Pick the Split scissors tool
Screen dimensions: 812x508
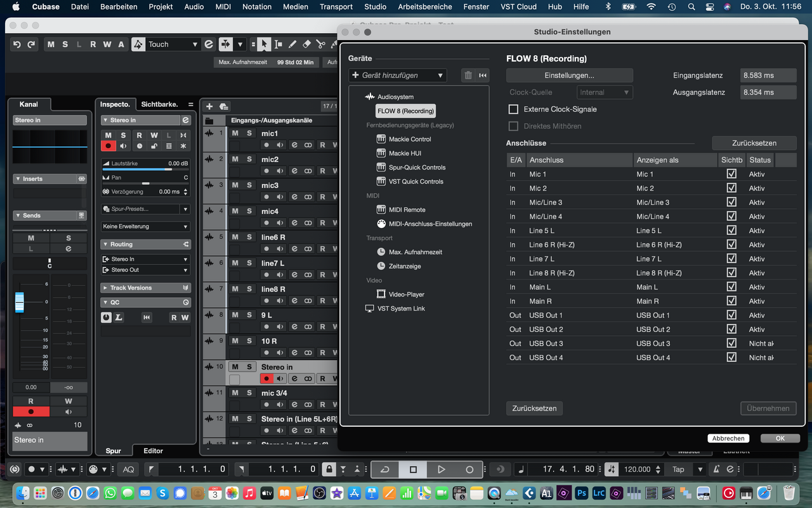pyautogui.click(x=320, y=44)
